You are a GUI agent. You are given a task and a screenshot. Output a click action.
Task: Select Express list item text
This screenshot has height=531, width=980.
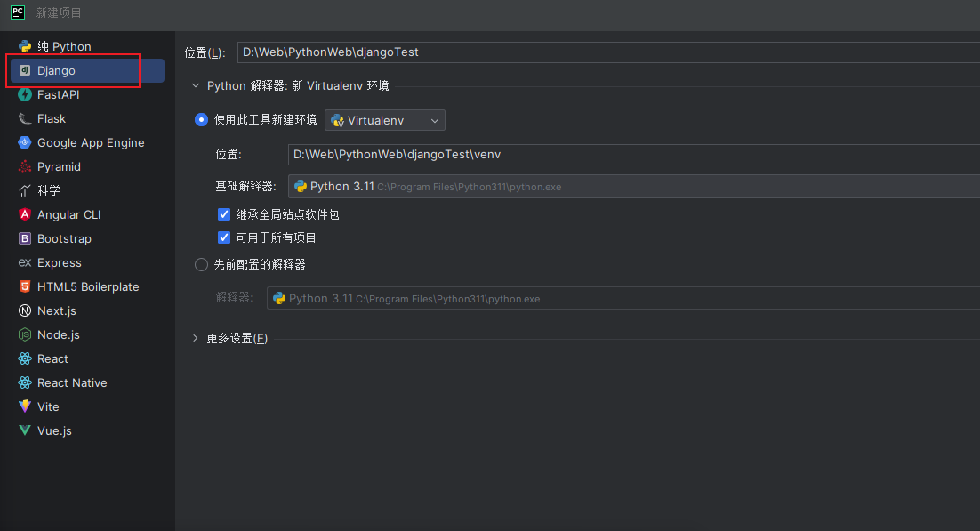(60, 262)
